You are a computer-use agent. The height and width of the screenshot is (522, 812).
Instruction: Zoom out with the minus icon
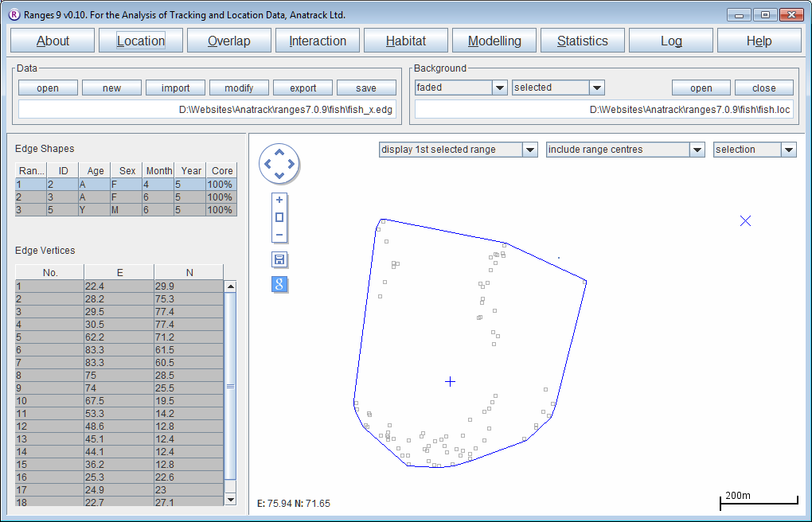[279, 235]
